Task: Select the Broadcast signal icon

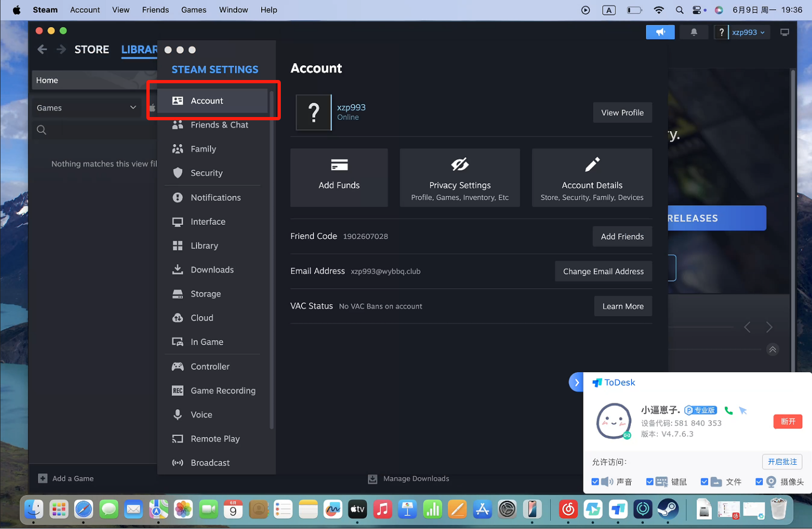Action: click(x=177, y=463)
